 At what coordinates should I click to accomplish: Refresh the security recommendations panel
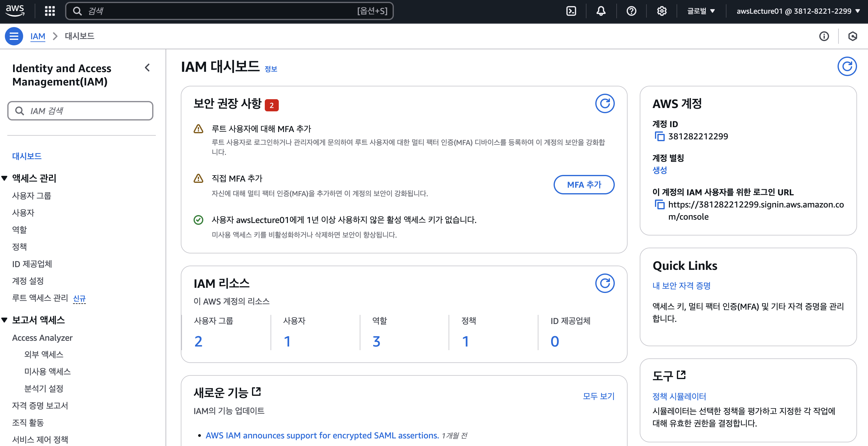605,103
